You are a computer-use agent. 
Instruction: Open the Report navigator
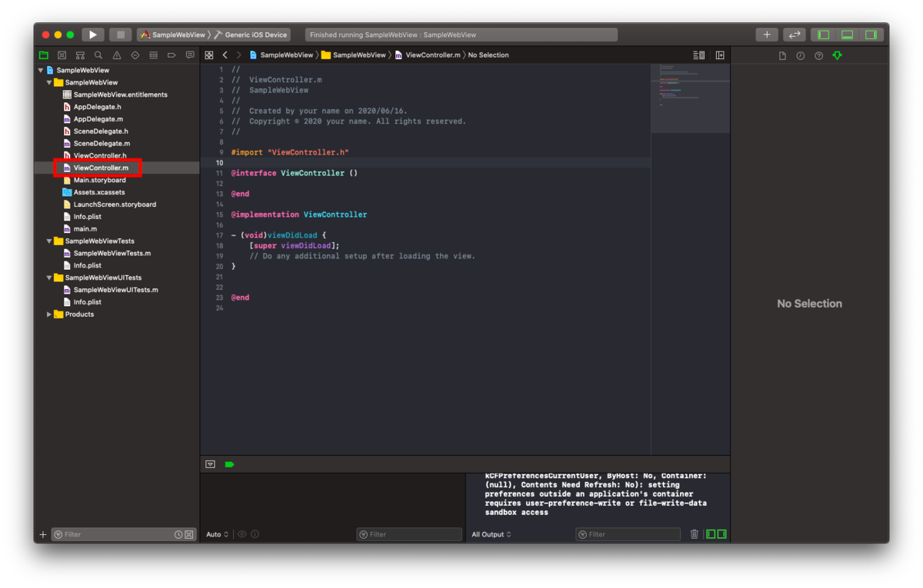point(190,55)
